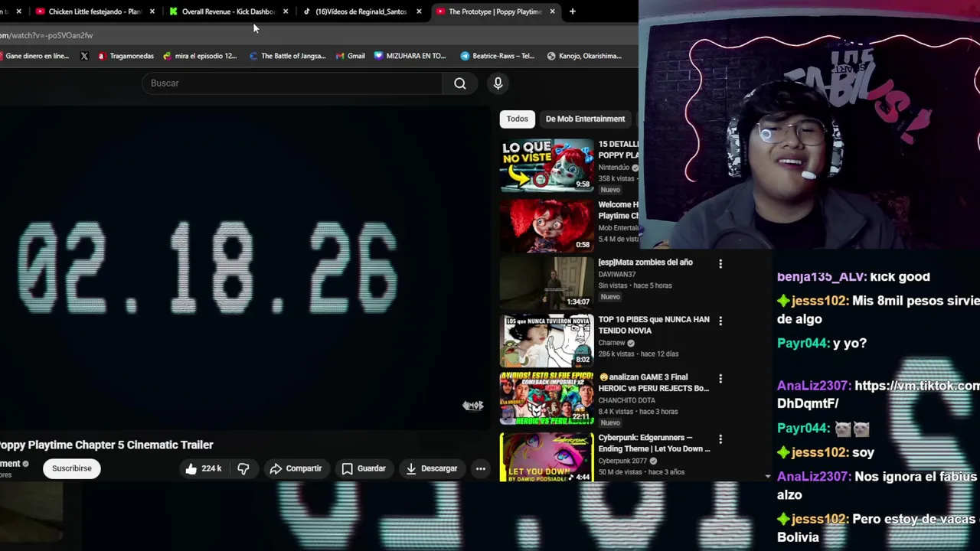Image resolution: width=980 pixels, height=551 pixels.
Task: Select The Prototype Poppy Playtime tab
Action: (x=488, y=11)
